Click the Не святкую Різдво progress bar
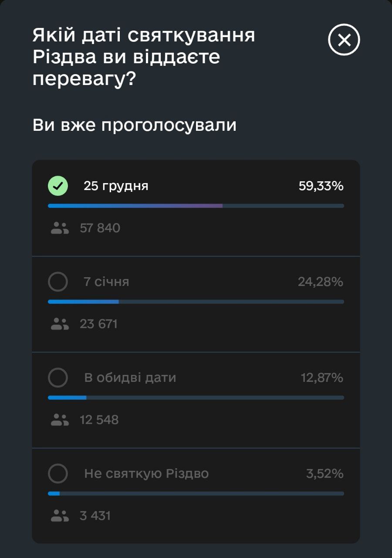The image size is (392, 558). [x=196, y=493]
